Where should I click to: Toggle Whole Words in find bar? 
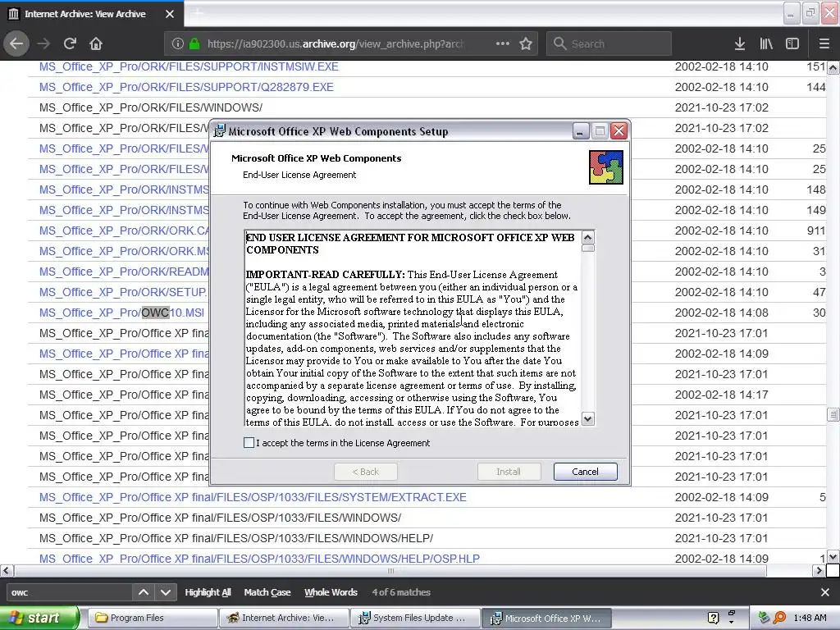331,592
